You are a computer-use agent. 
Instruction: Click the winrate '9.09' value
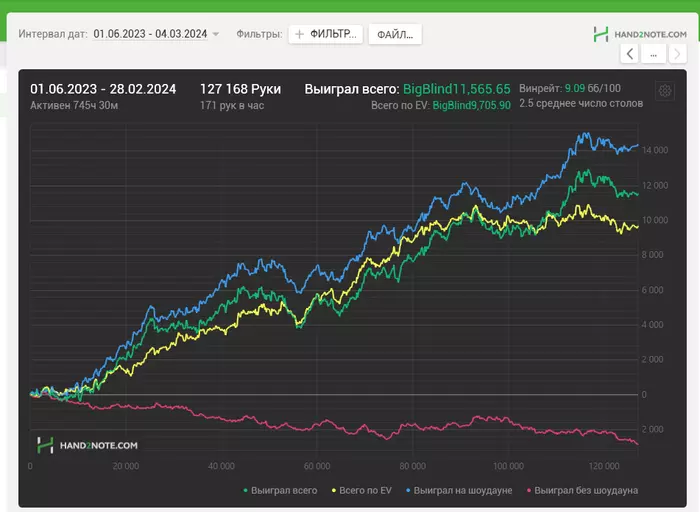(575, 88)
